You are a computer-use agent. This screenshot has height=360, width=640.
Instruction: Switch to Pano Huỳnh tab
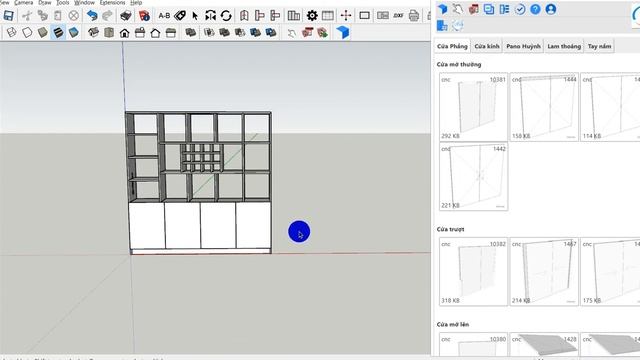(x=524, y=46)
